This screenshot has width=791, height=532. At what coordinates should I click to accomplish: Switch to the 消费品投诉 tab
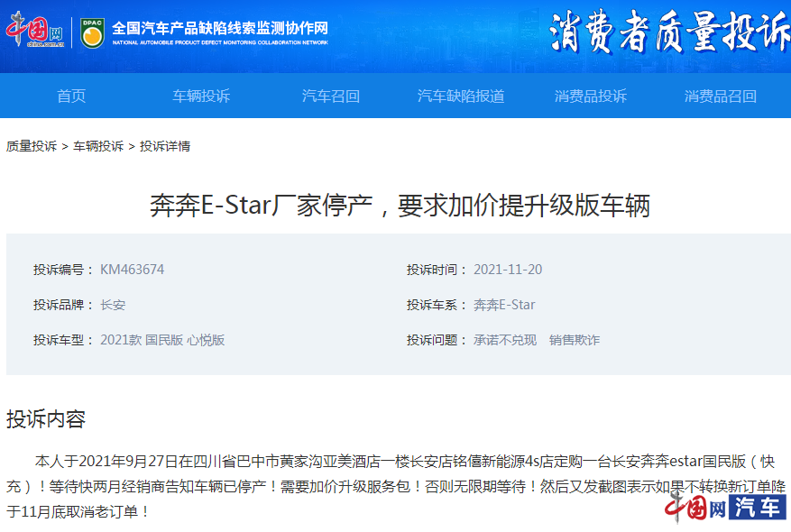pyautogui.click(x=591, y=96)
